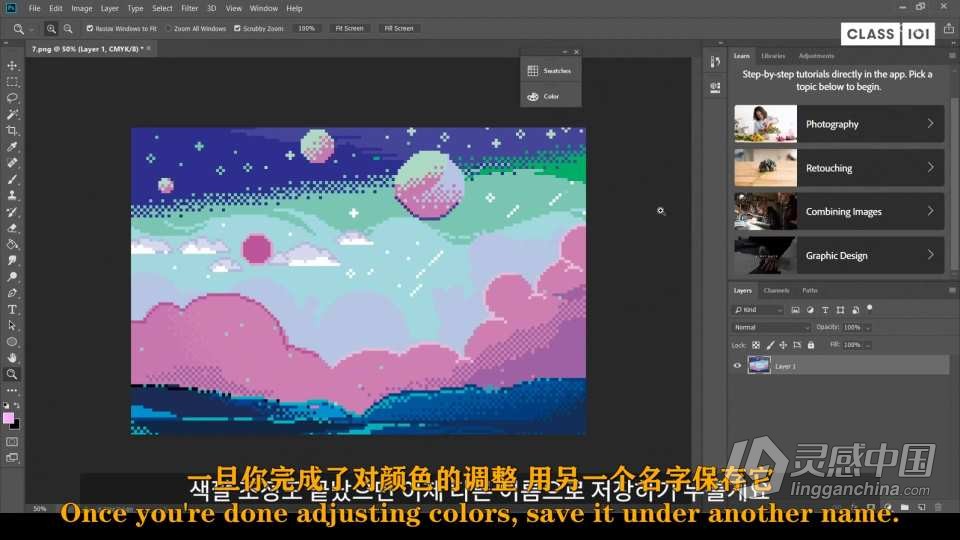Viewport: 960px width, 540px height.
Task: Toggle pixel layer filter
Action: [795, 310]
